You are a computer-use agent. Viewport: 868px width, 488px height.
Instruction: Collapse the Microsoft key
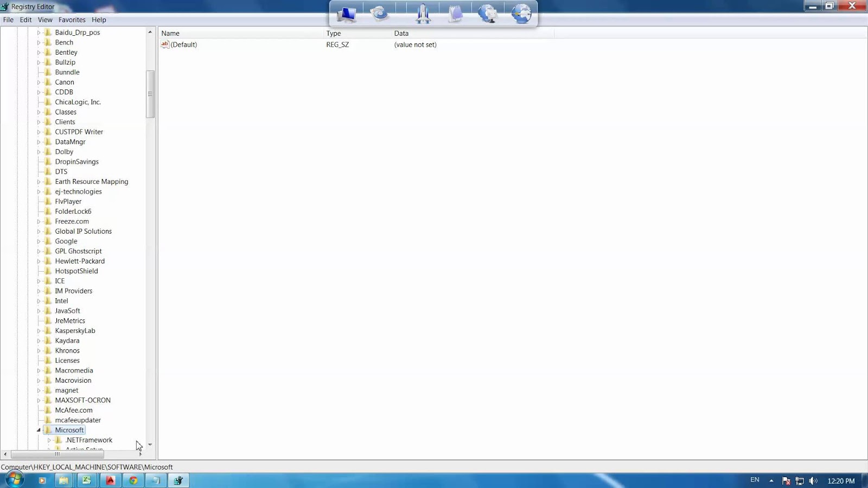pyautogui.click(x=39, y=430)
